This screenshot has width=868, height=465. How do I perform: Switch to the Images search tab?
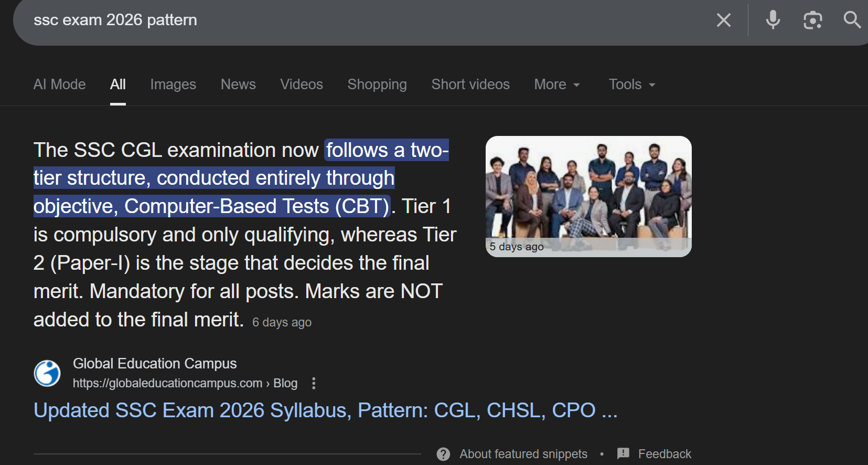[x=173, y=84]
